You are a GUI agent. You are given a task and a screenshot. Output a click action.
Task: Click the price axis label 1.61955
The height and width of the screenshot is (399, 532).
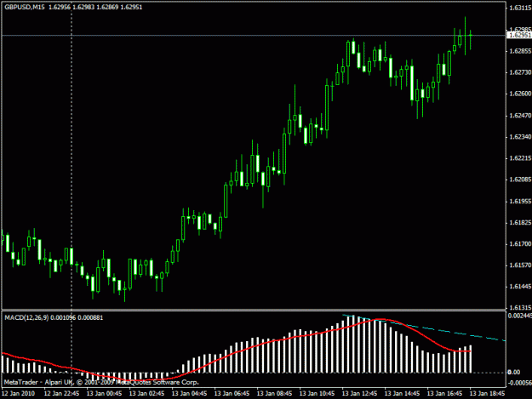click(520, 202)
